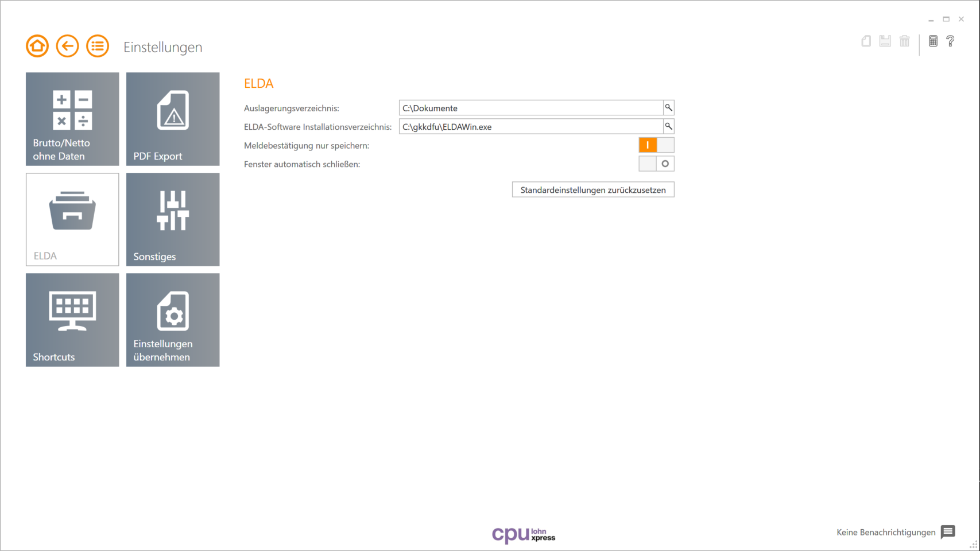Open the menu list icon next to back arrow
The image size is (980, 551).
98,45
